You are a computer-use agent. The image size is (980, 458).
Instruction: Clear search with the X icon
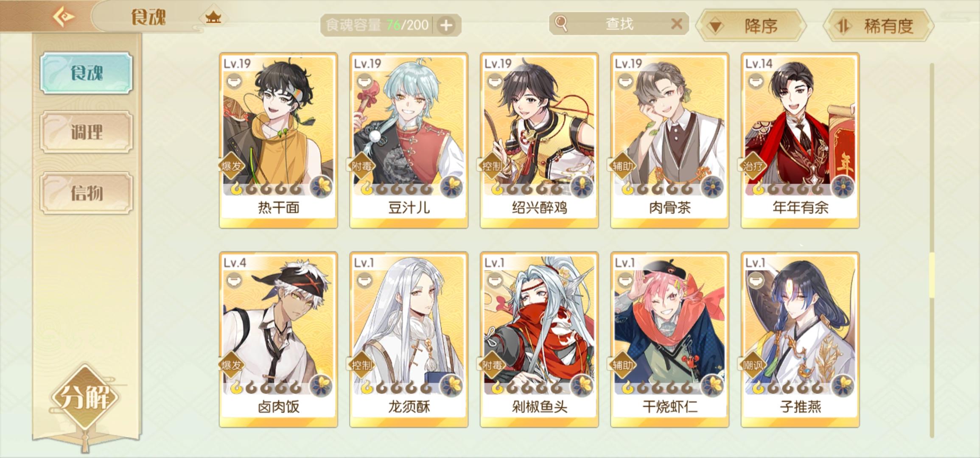point(677,24)
